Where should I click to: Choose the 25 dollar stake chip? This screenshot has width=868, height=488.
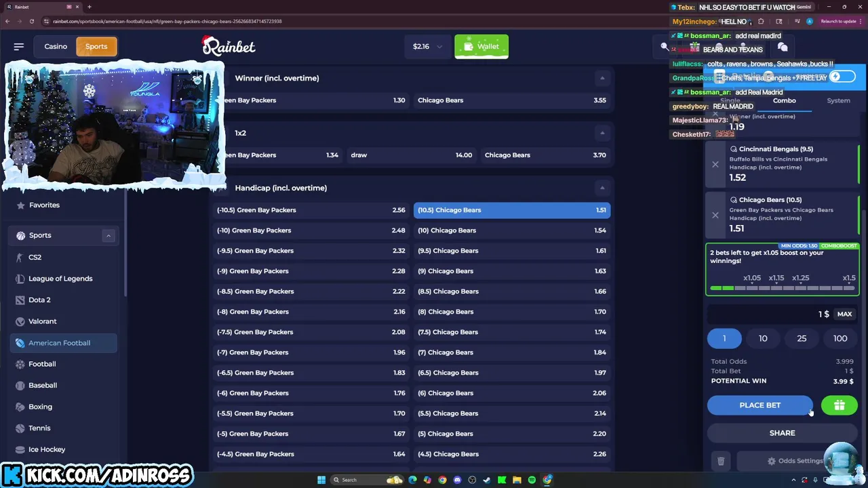[x=802, y=338]
